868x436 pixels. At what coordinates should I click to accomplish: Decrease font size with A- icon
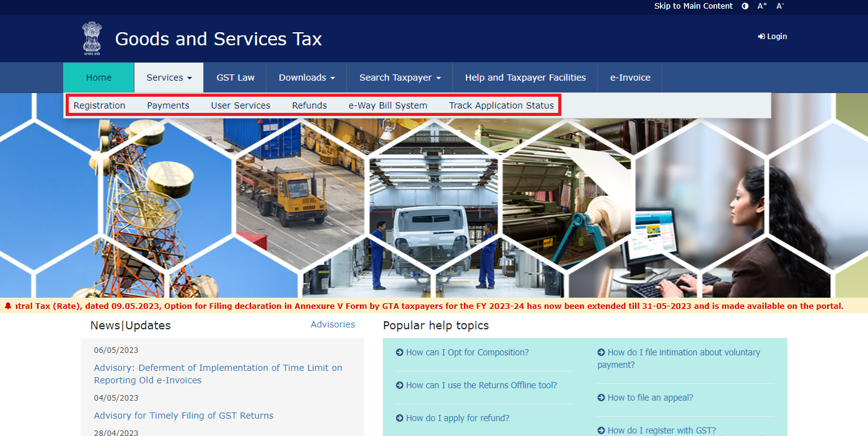click(780, 6)
